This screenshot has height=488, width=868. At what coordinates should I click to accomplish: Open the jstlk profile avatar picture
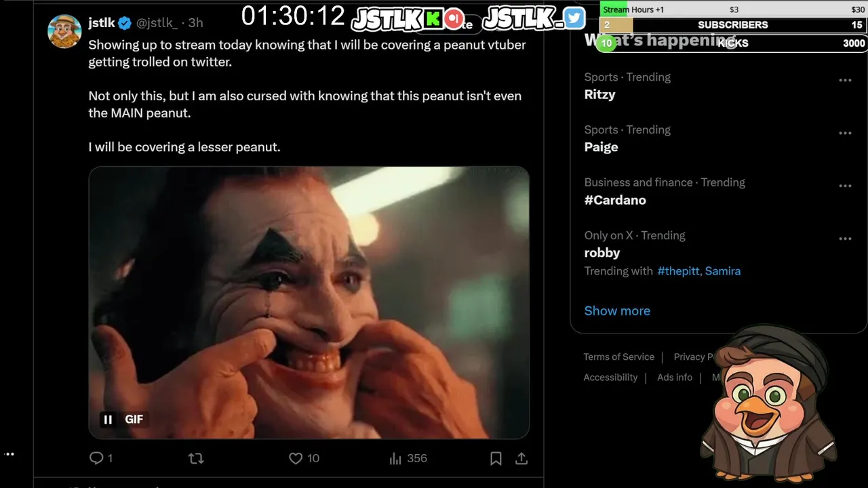click(x=64, y=30)
